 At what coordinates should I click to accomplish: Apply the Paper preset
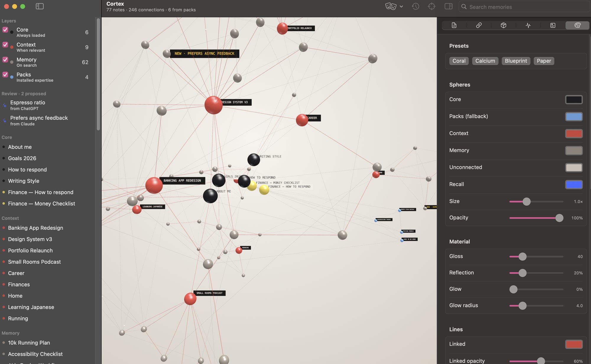(544, 61)
